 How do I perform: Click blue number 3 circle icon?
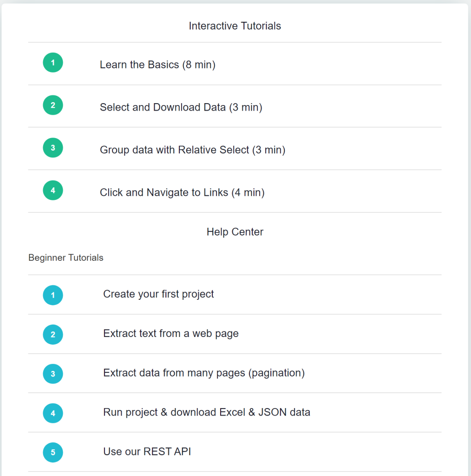point(53,374)
